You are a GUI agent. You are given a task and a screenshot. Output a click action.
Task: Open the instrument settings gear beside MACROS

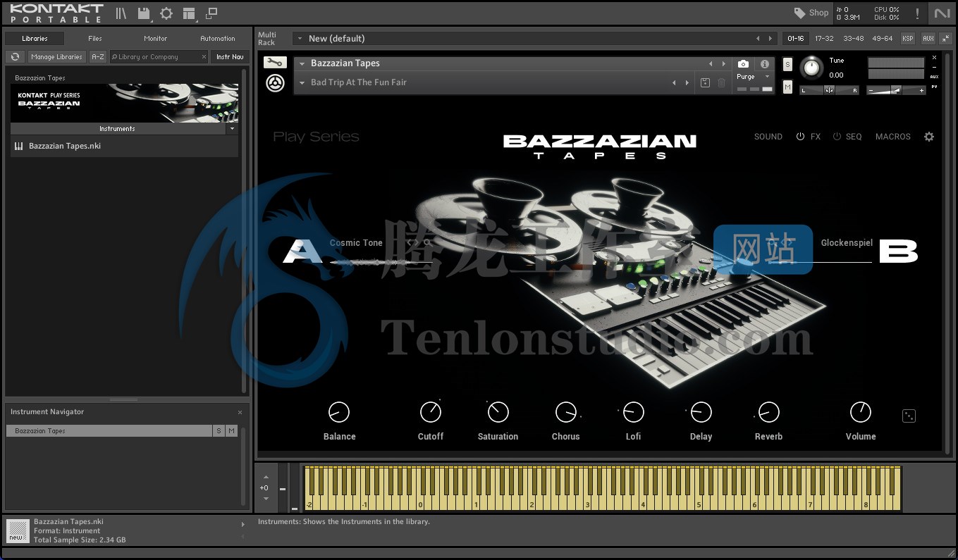pos(929,137)
